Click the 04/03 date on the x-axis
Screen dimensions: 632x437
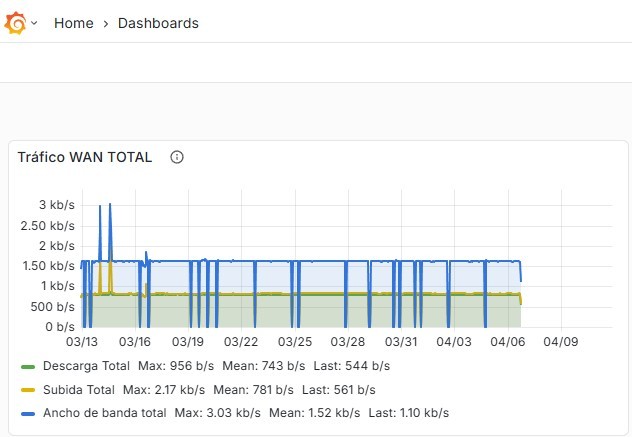[x=454, y=342]
